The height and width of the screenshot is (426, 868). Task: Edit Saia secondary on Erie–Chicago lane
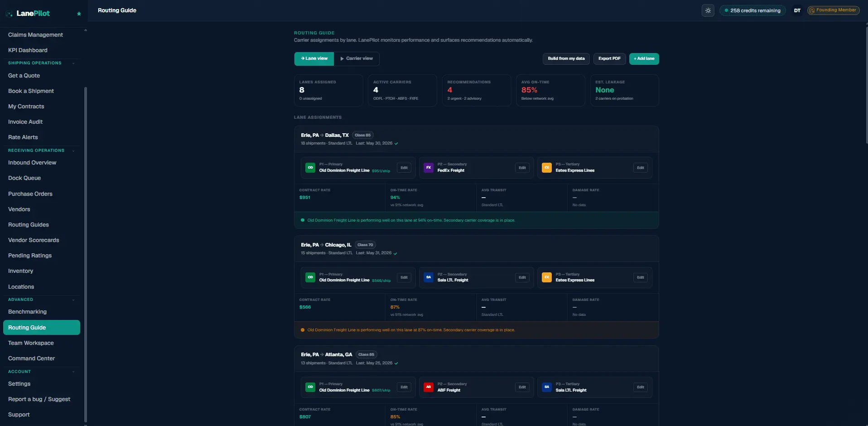coord(522,277)
